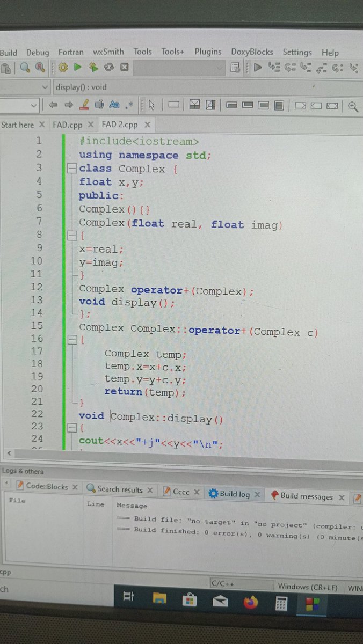
Task: Click Windows (CR+LF) status bar entry
Action: pos(308,587)
